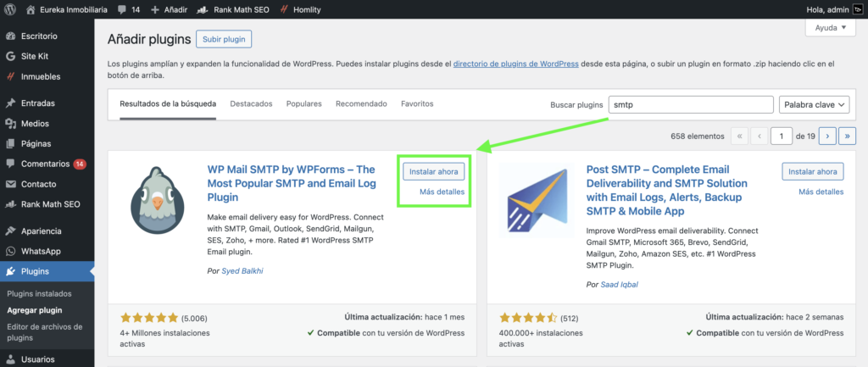The width and height of the screenshot is (868, 367).
Task: Switch to the Destacados tab
Action: pyautogui.click(x=251, y=103)
